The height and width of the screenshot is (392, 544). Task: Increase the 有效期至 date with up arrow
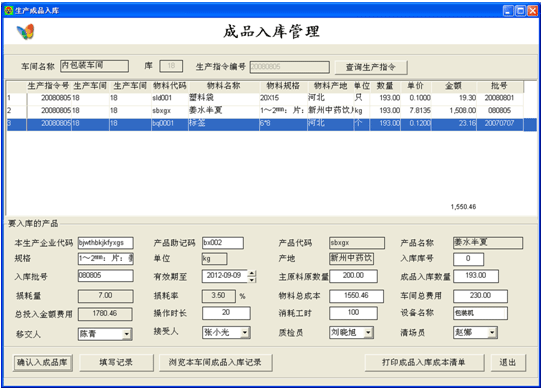pyautogui.click(x=252, y=273)
